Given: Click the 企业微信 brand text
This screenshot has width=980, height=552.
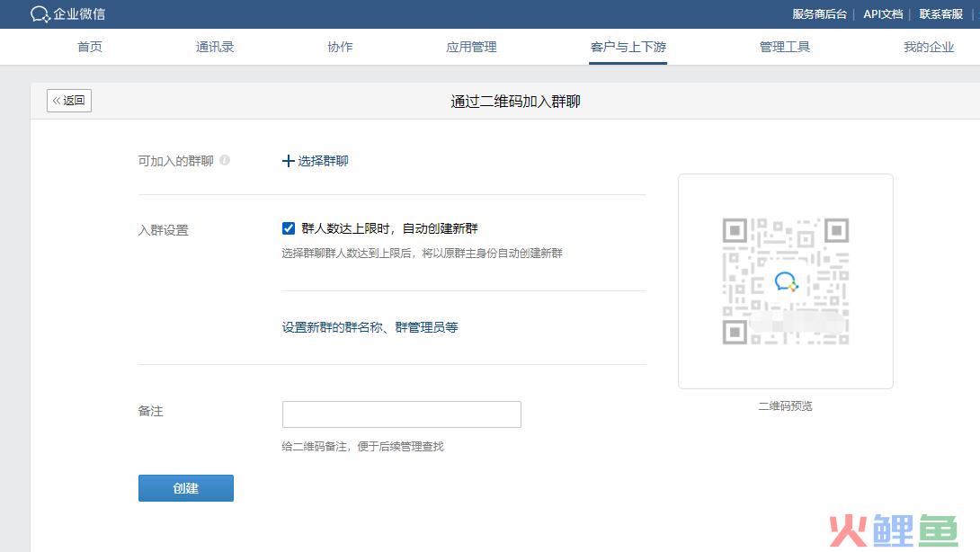Looking at the screenshot, I should [79, 13].
